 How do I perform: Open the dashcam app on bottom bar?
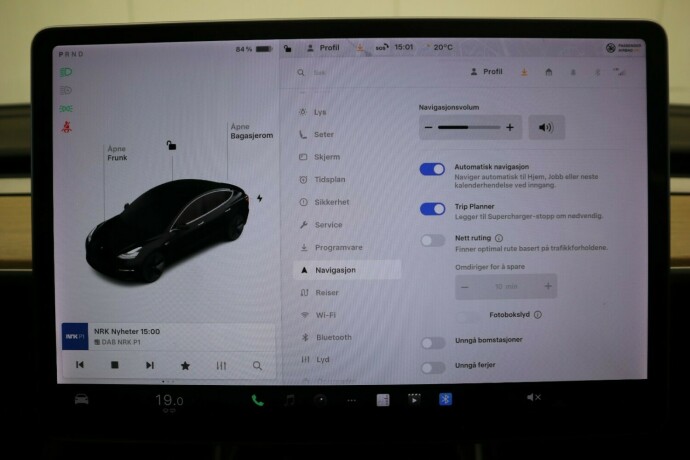(x=321, y=400)
